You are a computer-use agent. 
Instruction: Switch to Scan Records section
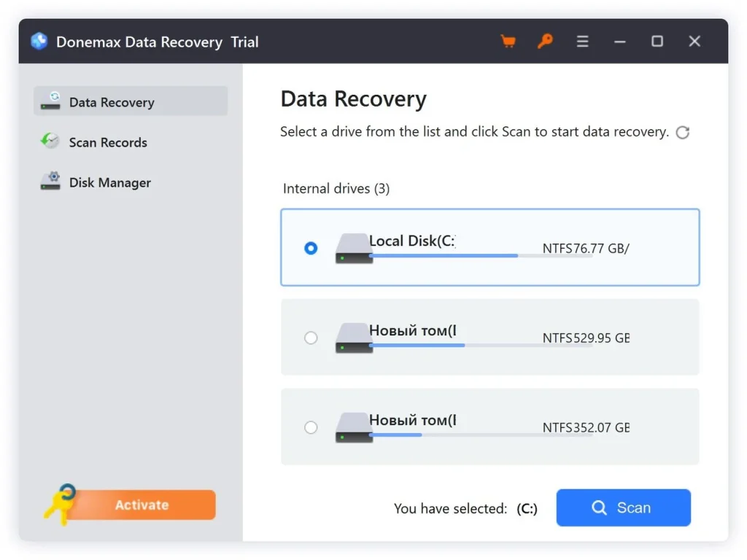108,142
